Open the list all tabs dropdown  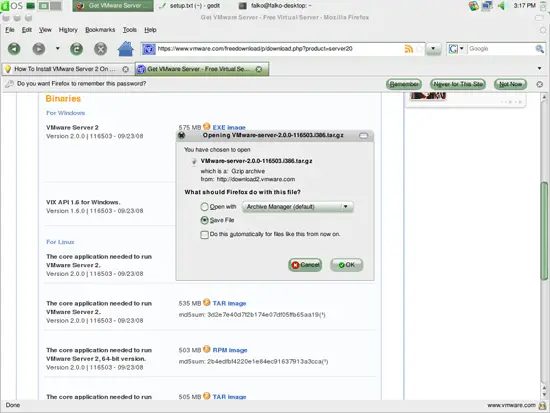tap(539, 68)
